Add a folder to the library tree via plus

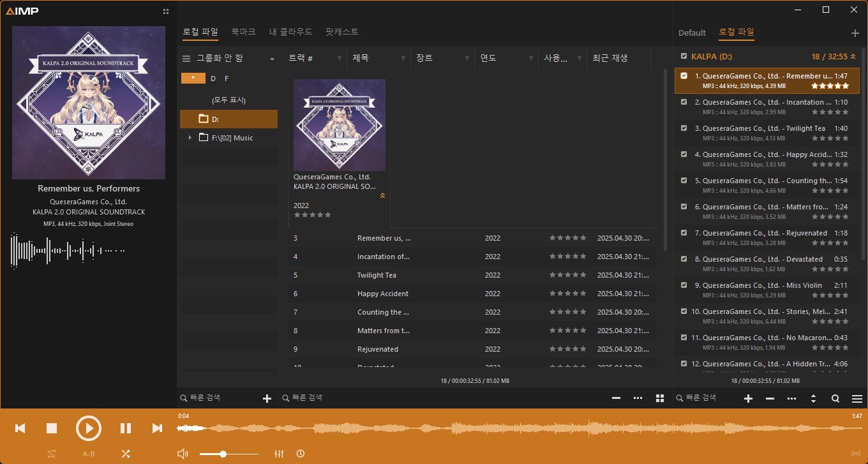(x=267, y=398)
